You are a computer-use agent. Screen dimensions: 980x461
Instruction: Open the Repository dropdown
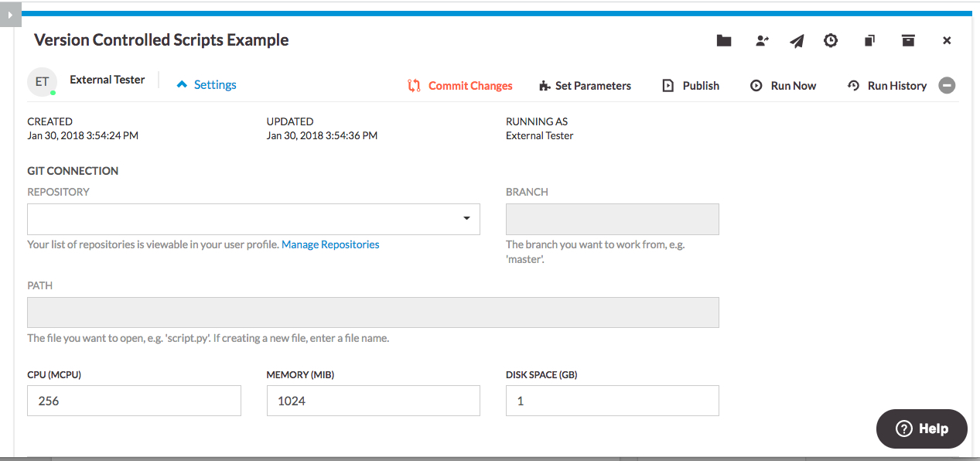point(254,219)
